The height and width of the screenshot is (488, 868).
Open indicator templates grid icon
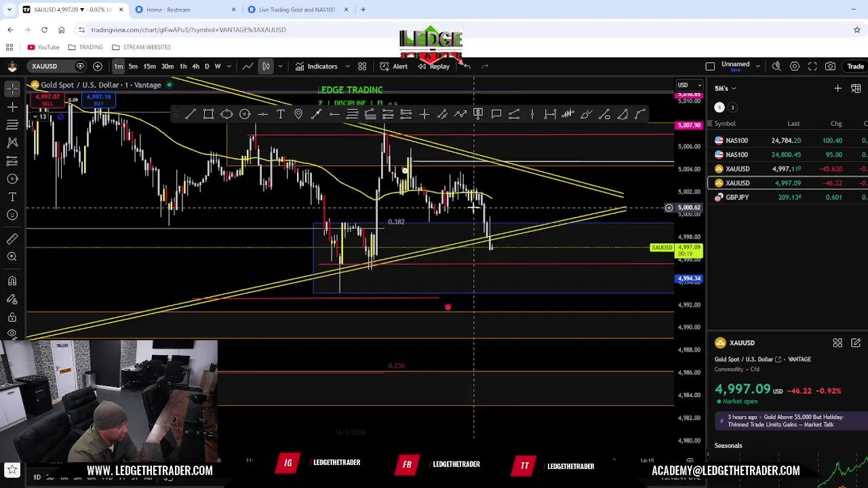pyautogui.click(x=362, y=66)
